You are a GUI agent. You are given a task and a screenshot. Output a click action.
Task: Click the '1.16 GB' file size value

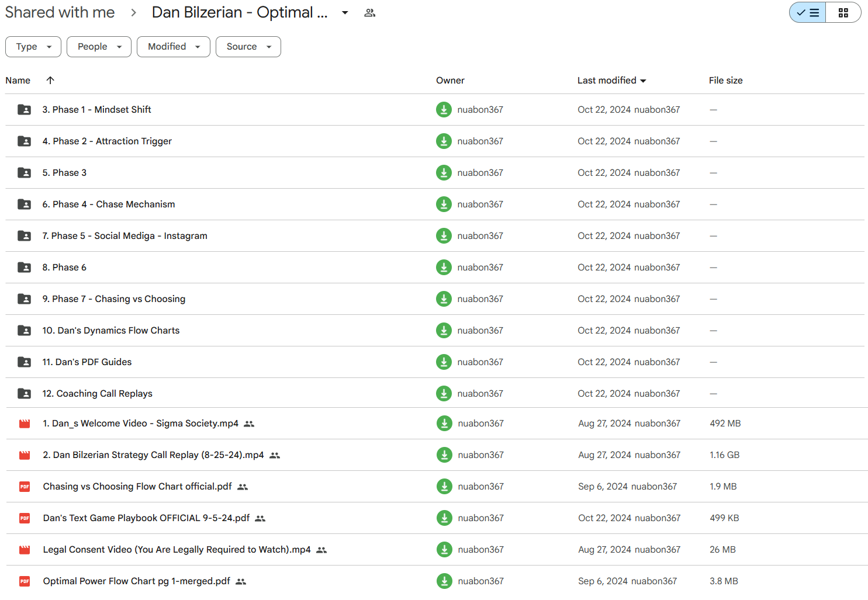(725, 455)
